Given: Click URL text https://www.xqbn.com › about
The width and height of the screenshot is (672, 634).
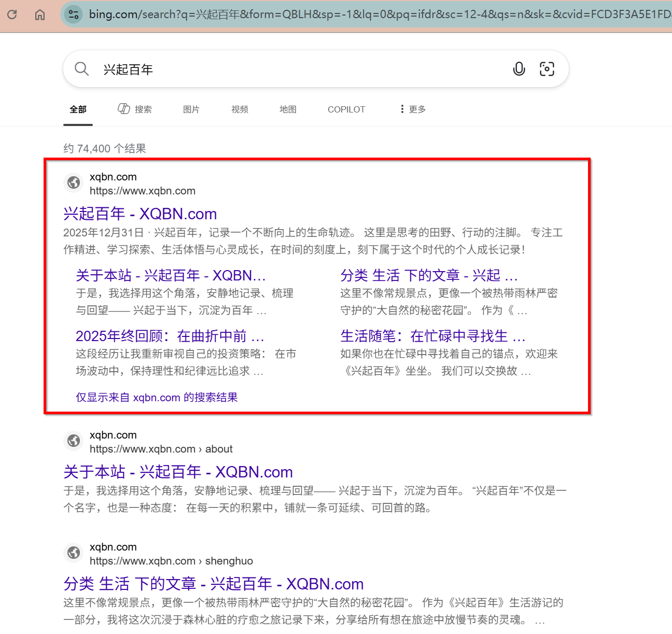Looking at the screenshot, I should [161, 449].
